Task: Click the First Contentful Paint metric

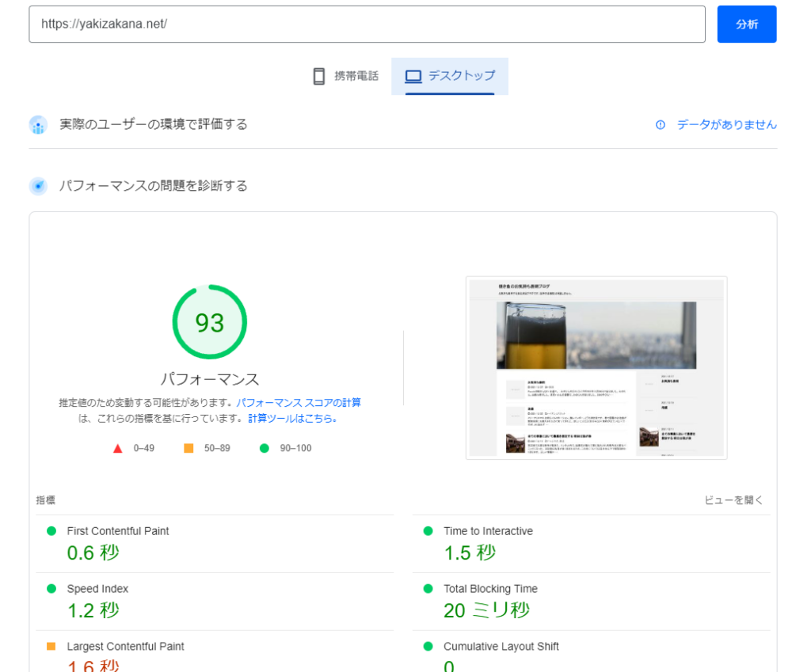Action: pyautogui.click(x=118, y=531)
